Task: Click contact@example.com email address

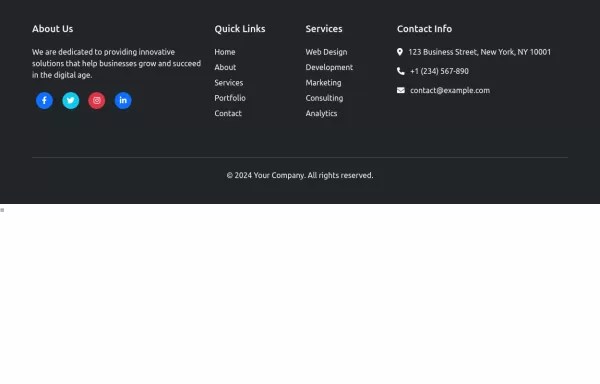Action: point(450,90)
